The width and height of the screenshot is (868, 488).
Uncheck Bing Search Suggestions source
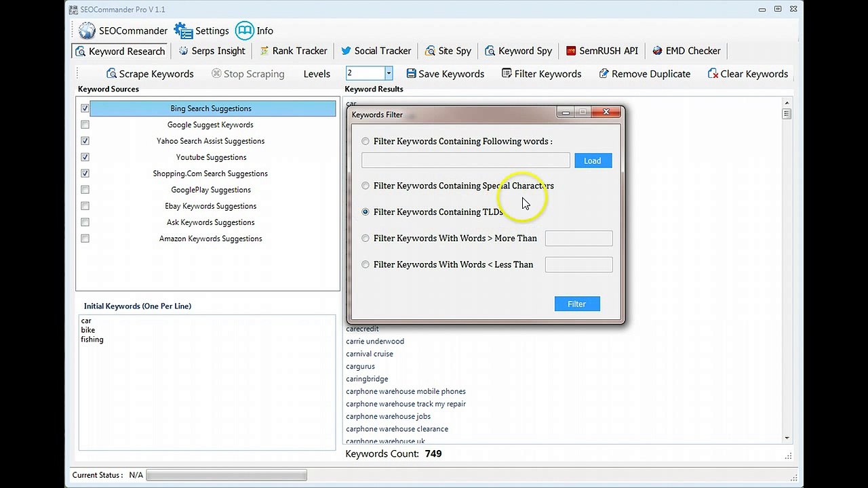(x=85, y=108)
